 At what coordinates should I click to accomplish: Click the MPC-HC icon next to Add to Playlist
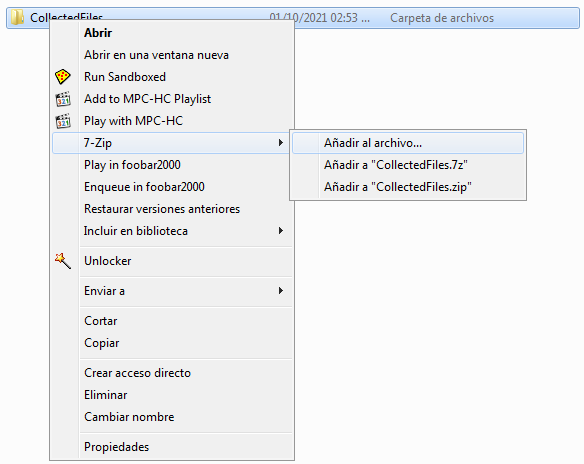coord(63,99)
